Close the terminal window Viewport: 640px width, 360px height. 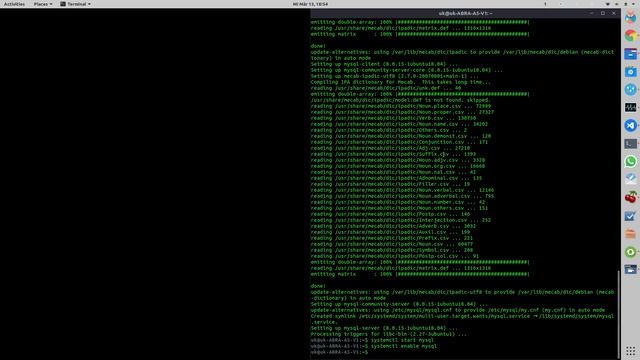[613, 13]
